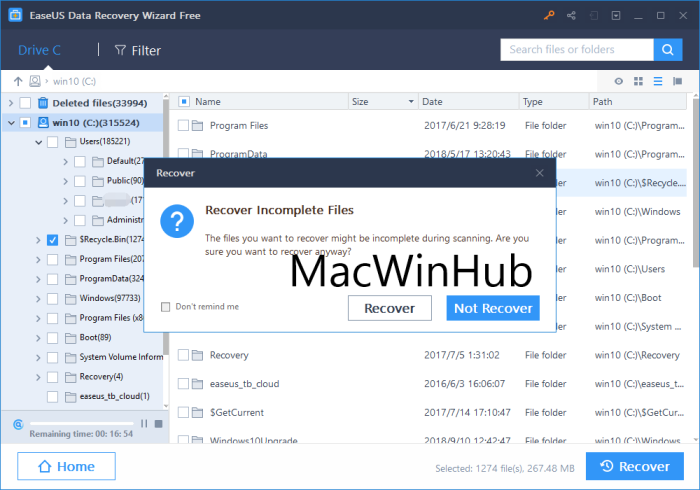Click the up-arrow navigation icon
Viewport: 700px width, 490px height.
[18, 81]
